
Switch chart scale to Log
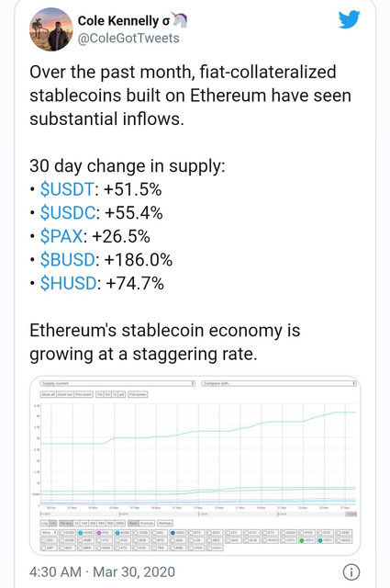tap(45, 523)
